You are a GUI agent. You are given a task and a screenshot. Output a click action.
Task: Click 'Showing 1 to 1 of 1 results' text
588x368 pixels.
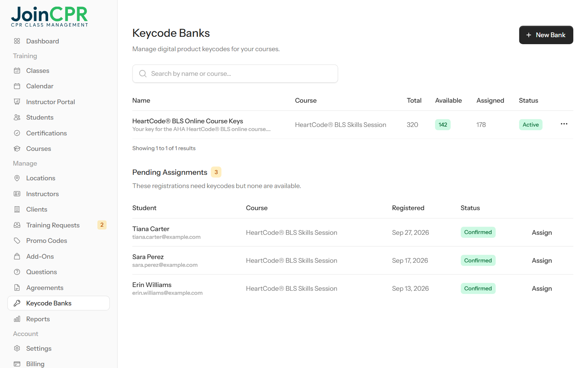164,148
